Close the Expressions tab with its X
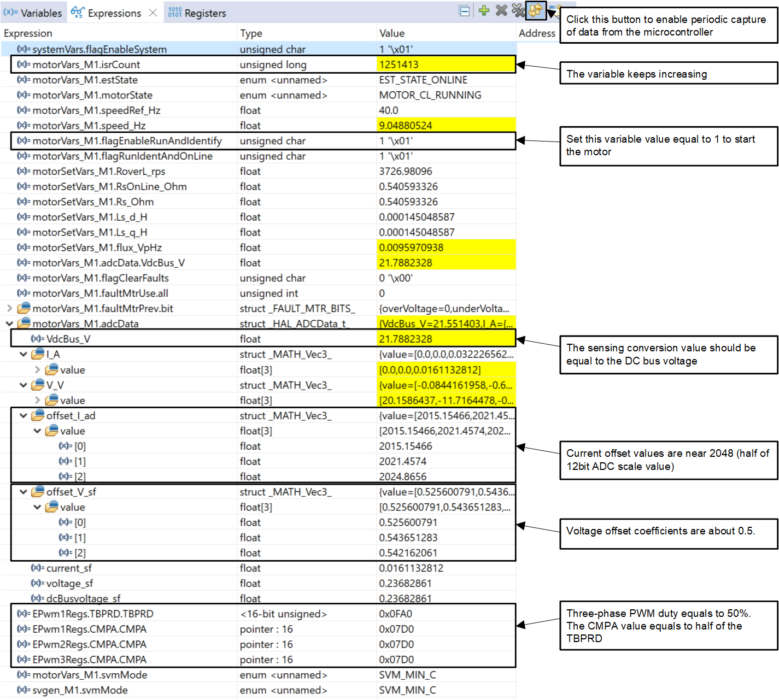779x700 pixels. tap(153, 13)
